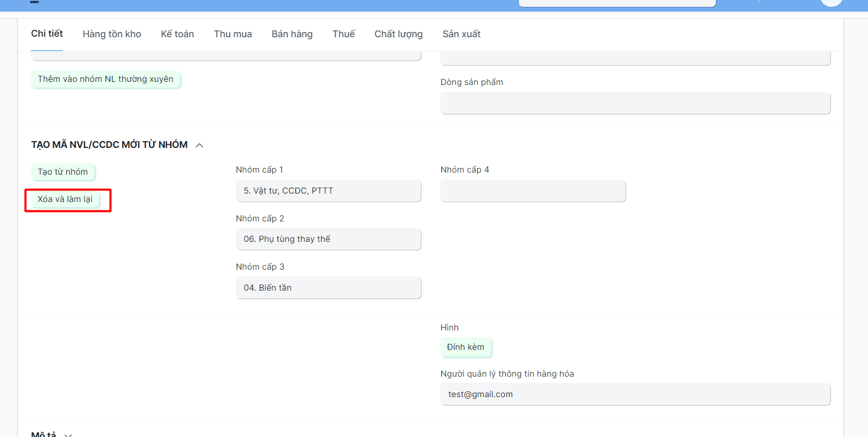Open the Sản xuất tab
The width and height of the screenshot is (868, 437).
[x=461, y=34]
